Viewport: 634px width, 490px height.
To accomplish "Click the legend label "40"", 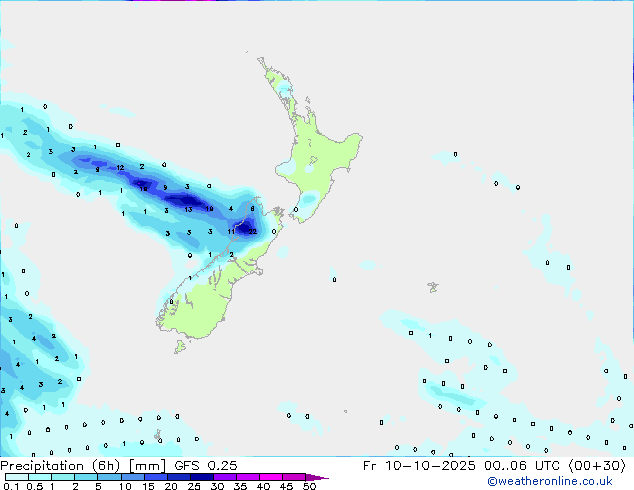I will coord(264,486).
